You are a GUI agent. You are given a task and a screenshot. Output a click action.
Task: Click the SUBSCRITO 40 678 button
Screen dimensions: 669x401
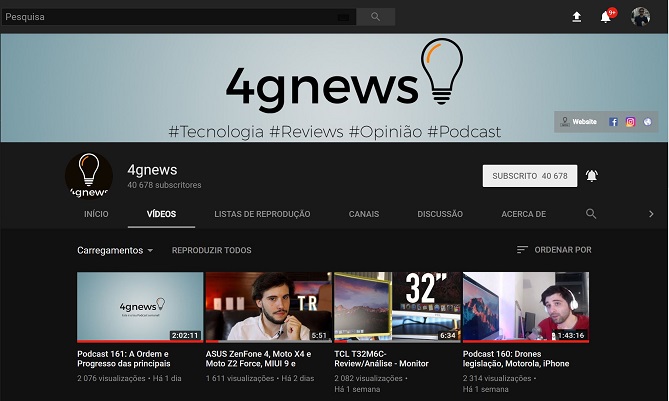530,176
